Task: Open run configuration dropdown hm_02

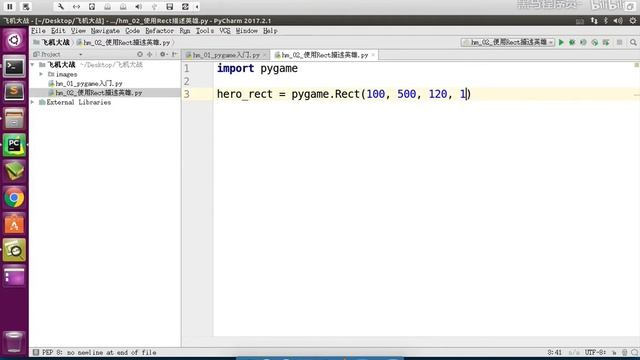Action: [x=508, y=42]
